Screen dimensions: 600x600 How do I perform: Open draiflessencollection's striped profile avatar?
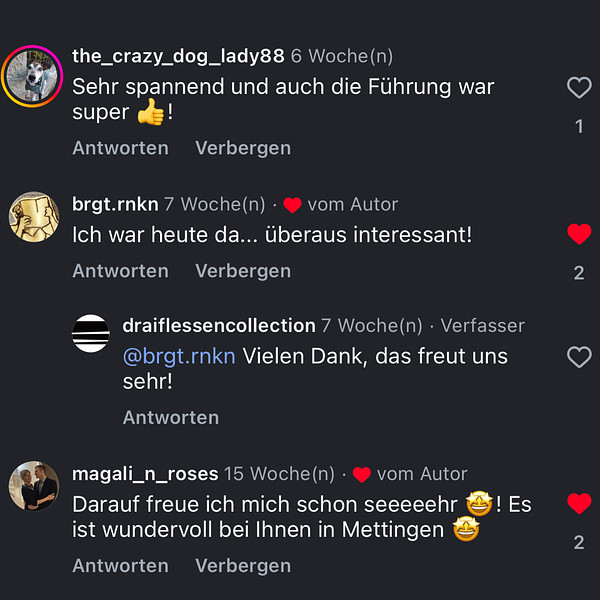pyautogui.click(x=91, y=333)
